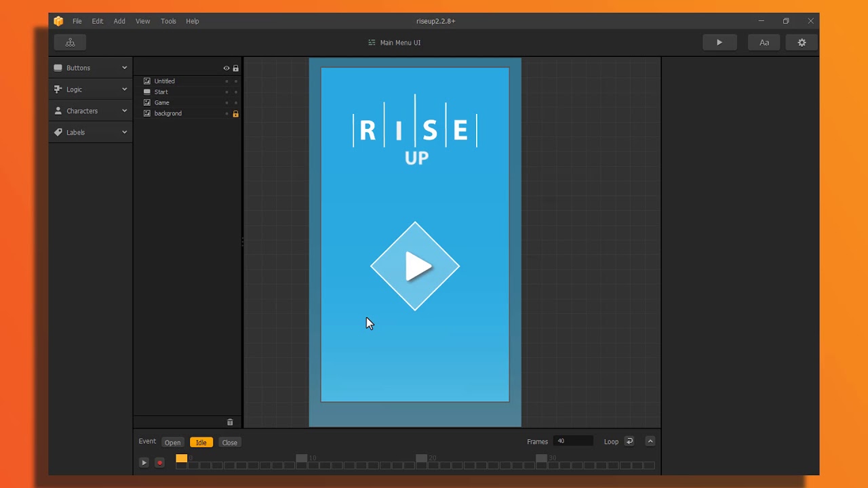
Task: Toggle visibility dot for Untitled layer
Action: click(226, 81)
